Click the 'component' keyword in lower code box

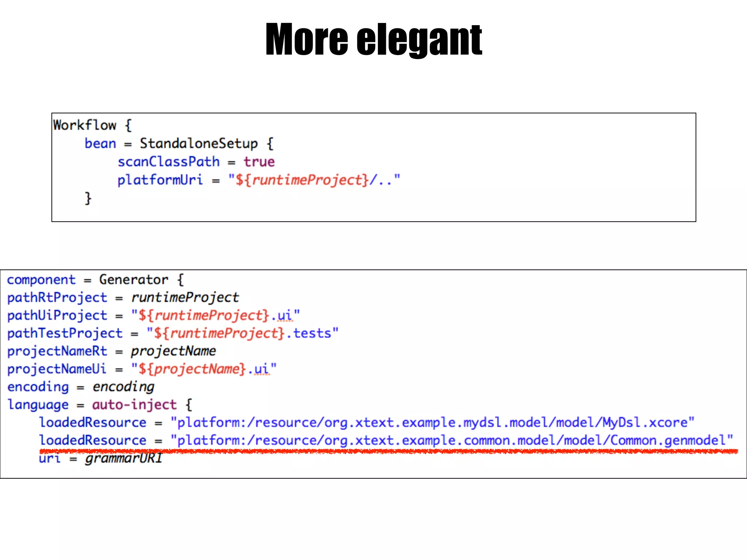pyautogui.click(x=41, y=280)
